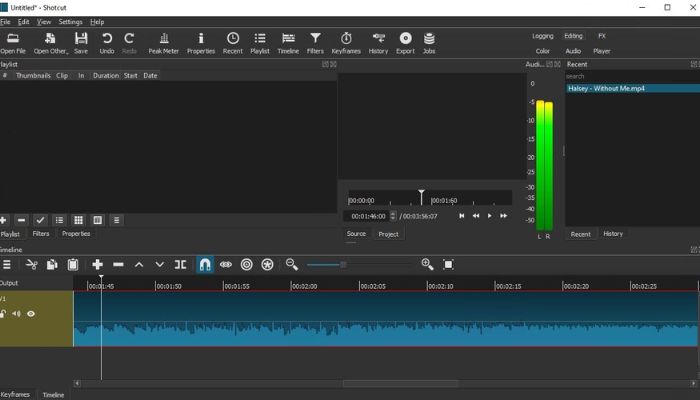
Task: Open the timeline hamburger menu
Action: pos(7,265)
